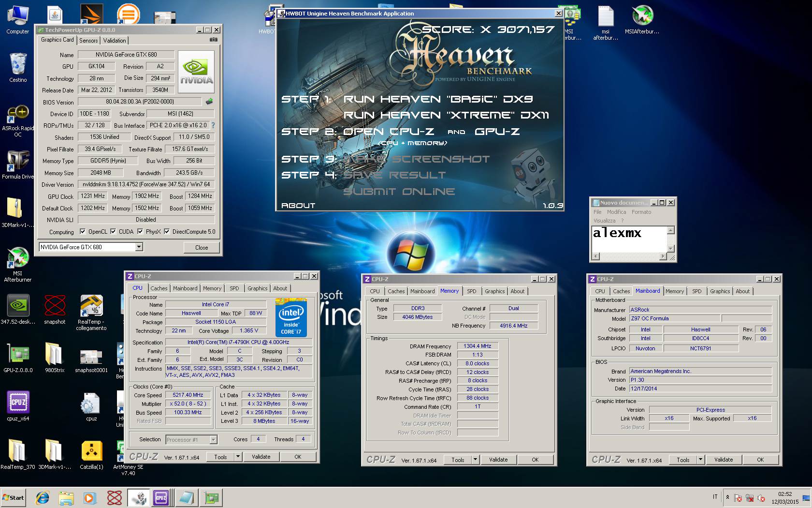Open the 980Strix folder
The height and width of the screenshot is (508, 812).
[55, 358]
